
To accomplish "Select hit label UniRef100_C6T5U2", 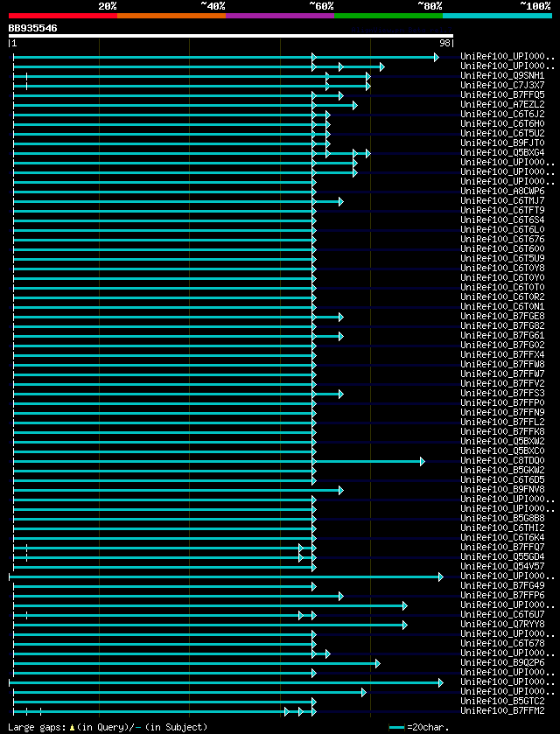I will pos(502,133).
